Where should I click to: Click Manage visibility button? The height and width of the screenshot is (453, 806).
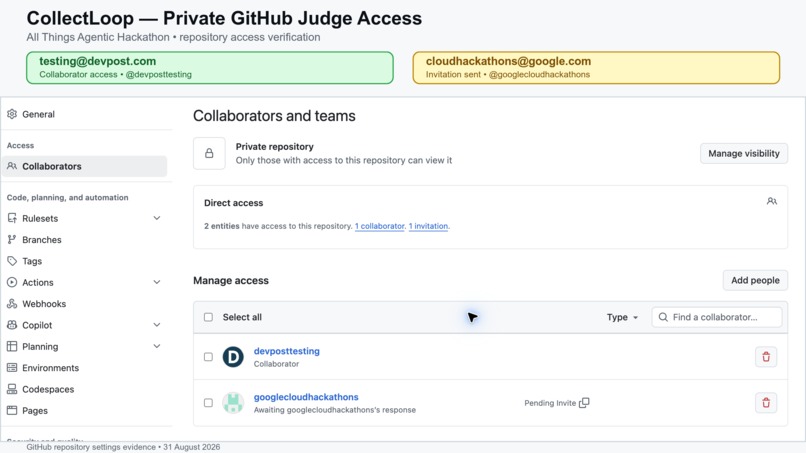pyautogui.click(x=744, y=153)
